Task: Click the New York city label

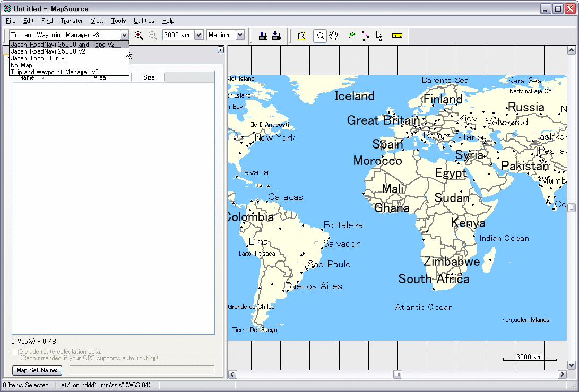Action: 275,138
